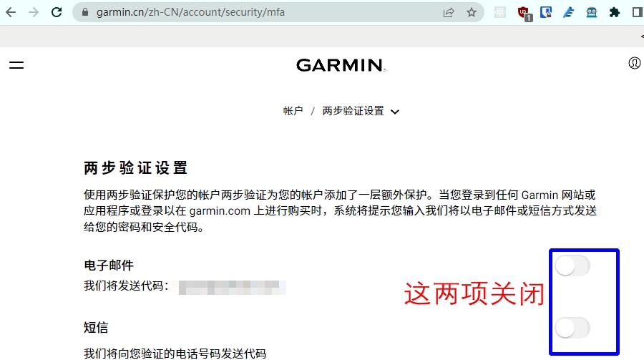Go to 帐户 breadcrumb link

(293, 111)
